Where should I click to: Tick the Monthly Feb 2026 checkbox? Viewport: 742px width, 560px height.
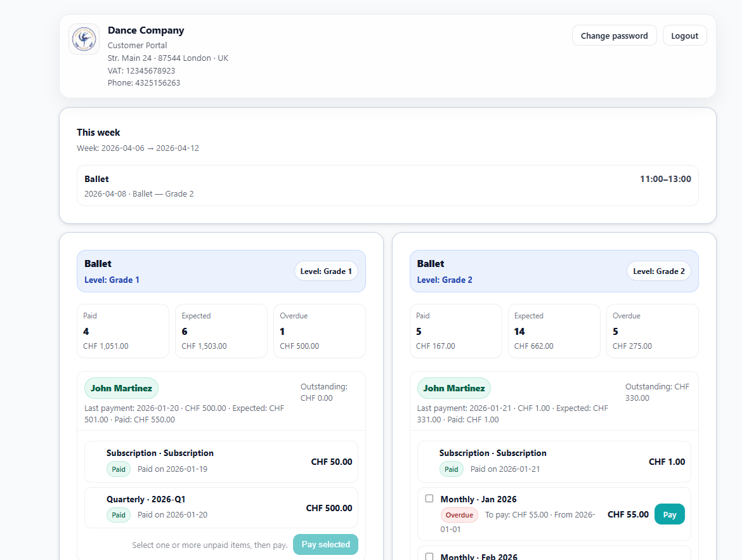pos(429,556)
